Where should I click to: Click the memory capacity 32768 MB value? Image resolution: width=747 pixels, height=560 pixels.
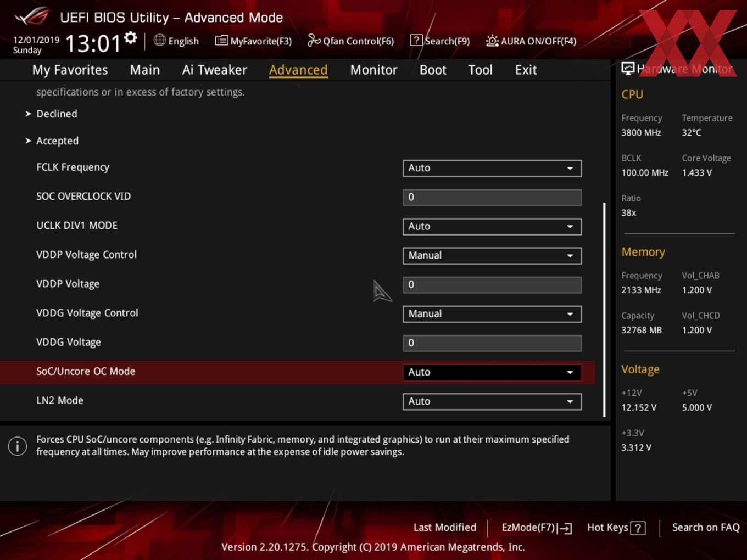pos(641,330)
